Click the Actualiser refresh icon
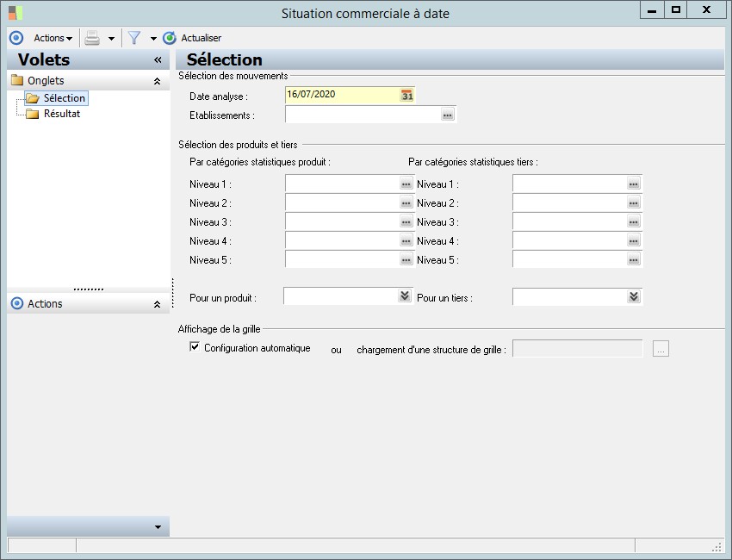732x560 pixels. pos(170,38)
